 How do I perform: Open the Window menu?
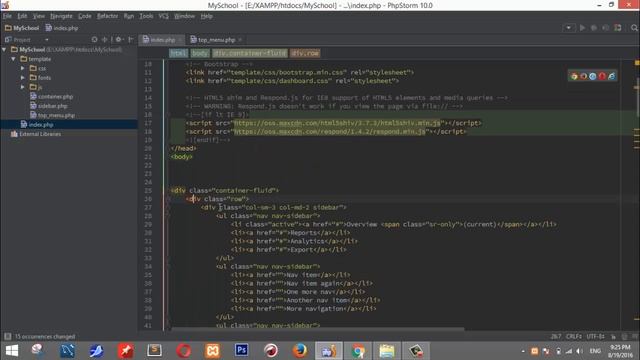click(184, 16)
